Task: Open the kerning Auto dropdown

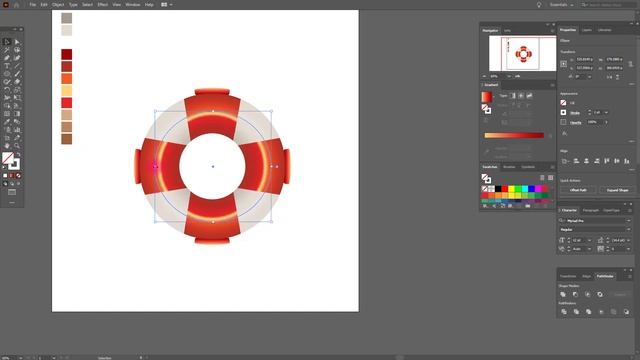Action: click(589, 249)
